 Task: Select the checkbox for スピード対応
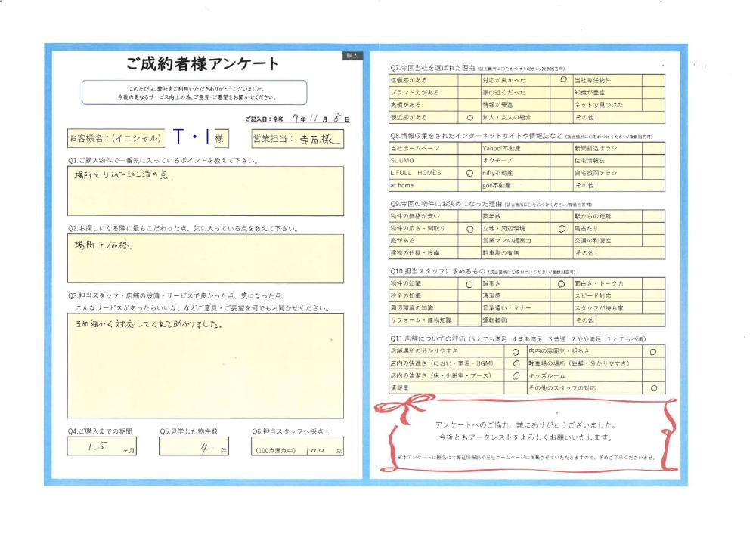(x=653, y=295)
